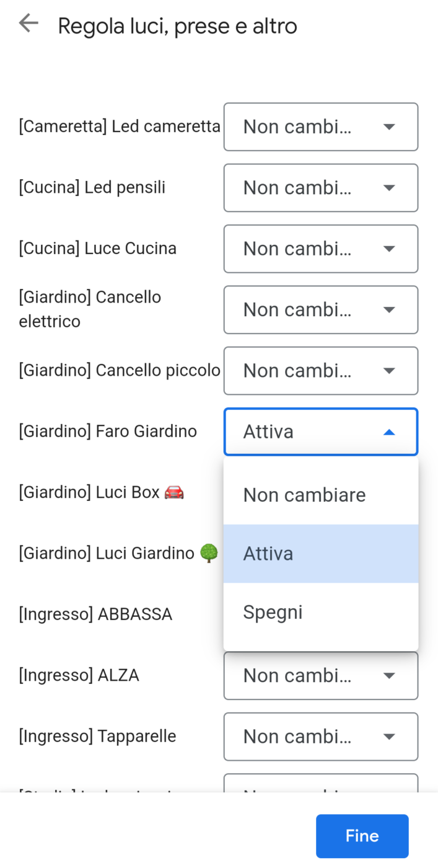
Task: Navigate back using the arrow icon
Action: 28,23
